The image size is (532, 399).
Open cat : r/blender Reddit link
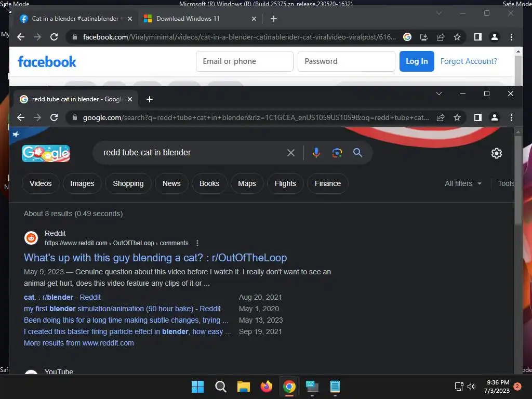tap(62, 298)
